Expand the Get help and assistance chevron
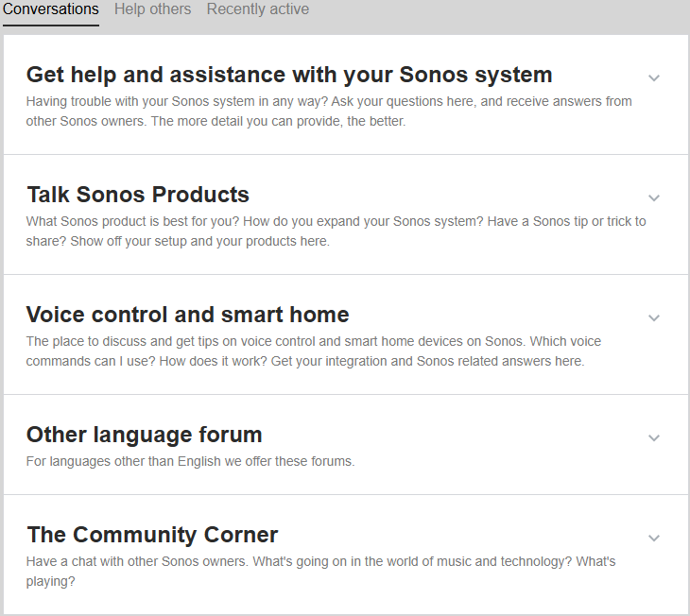Viewport: 690px width, 616px height. click(x=654, y=78)
